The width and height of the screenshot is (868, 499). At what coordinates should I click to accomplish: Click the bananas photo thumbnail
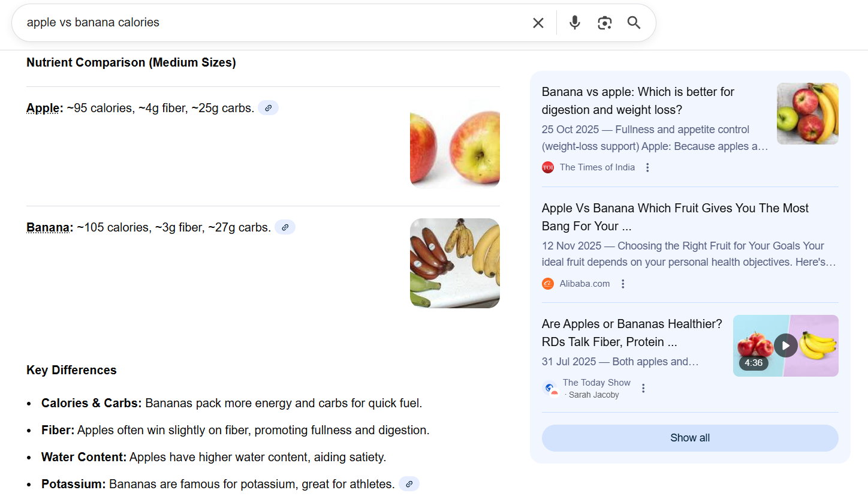tap(455, 263)
